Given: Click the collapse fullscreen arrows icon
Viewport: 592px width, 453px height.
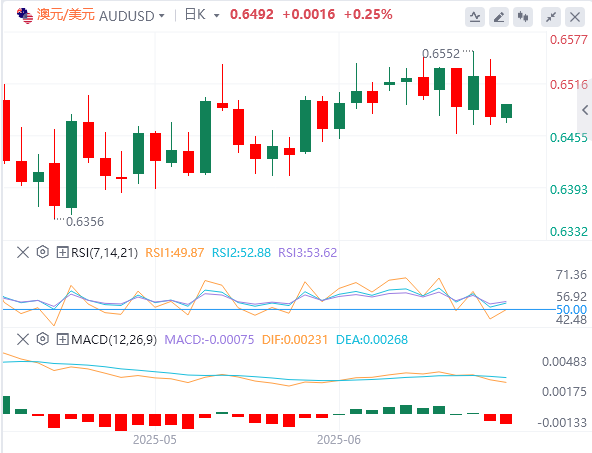Looking at the screenshot, I should [551, 17].
